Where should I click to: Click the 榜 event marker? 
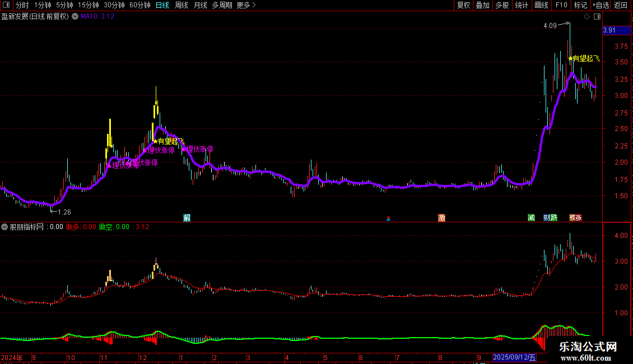573,217
